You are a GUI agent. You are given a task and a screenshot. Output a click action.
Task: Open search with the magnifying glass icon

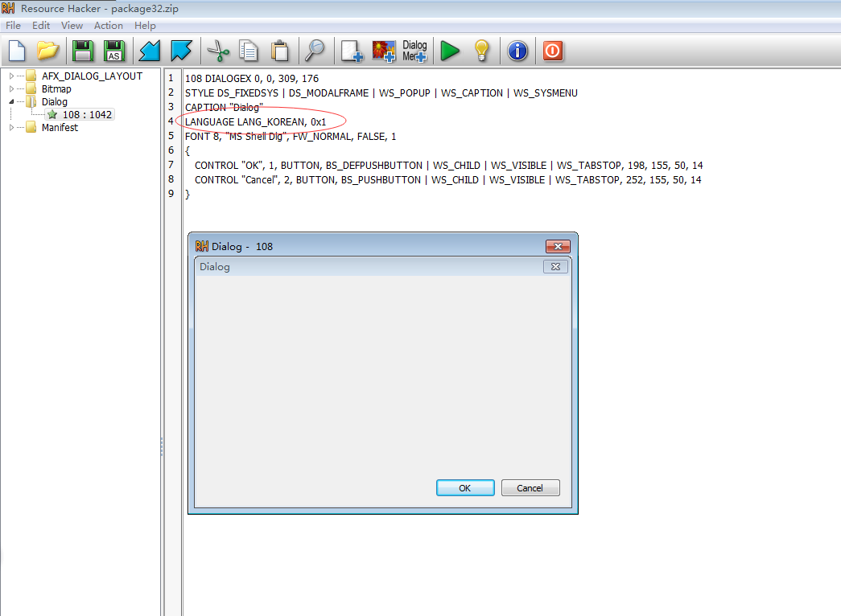click(315, 51)
